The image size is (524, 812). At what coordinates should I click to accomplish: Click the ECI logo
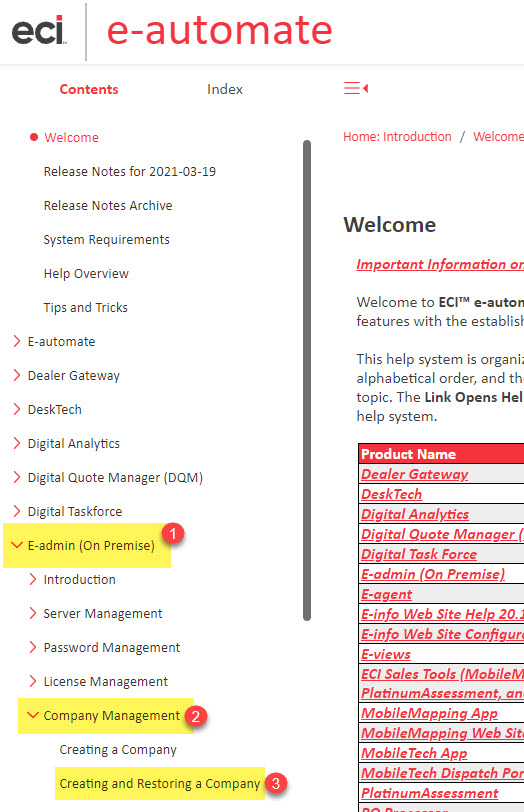point(39,31)
